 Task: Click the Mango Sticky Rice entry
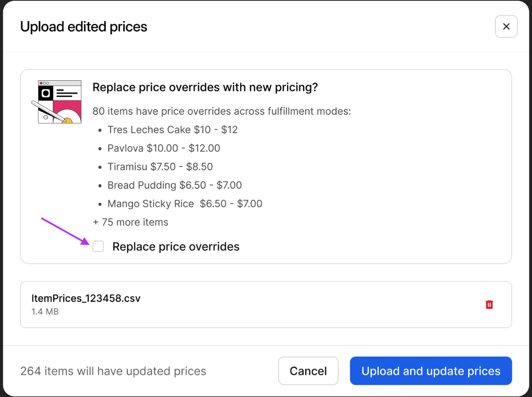pos(185,203)
